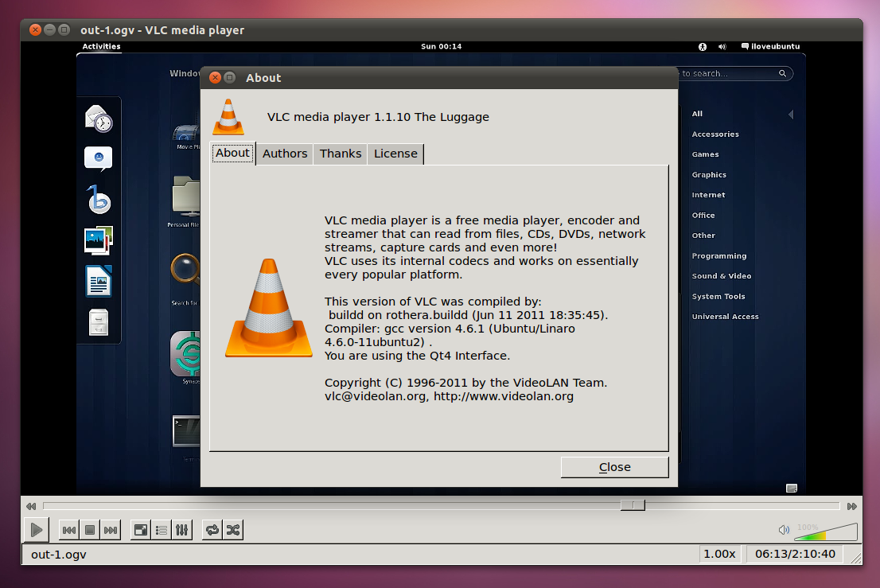Click the Search for files magnifier icon

pyautogui.click(x=185, y=269)
